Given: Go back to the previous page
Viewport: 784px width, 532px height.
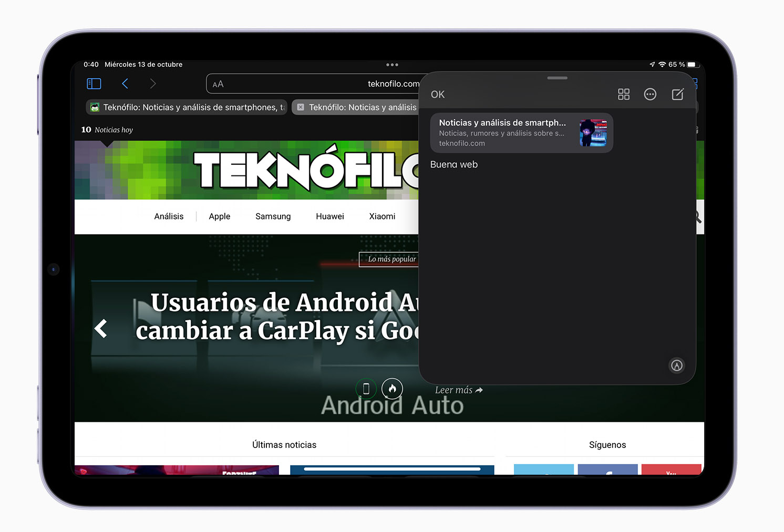Looking at the screenshot, I should point(125,84).
